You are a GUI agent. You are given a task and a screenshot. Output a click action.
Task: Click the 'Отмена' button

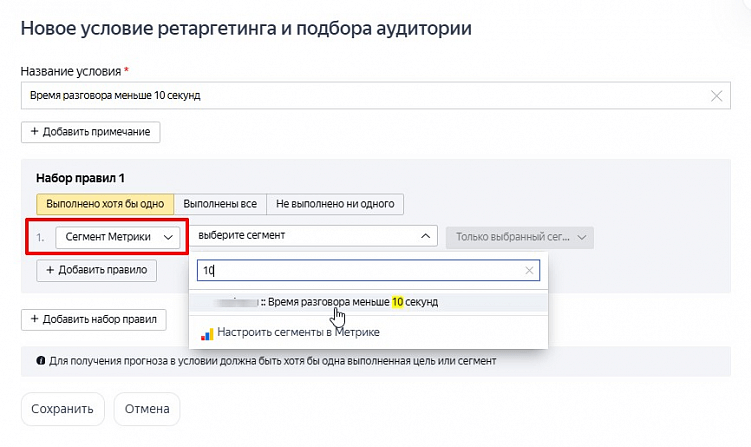(x=147, y=409)
